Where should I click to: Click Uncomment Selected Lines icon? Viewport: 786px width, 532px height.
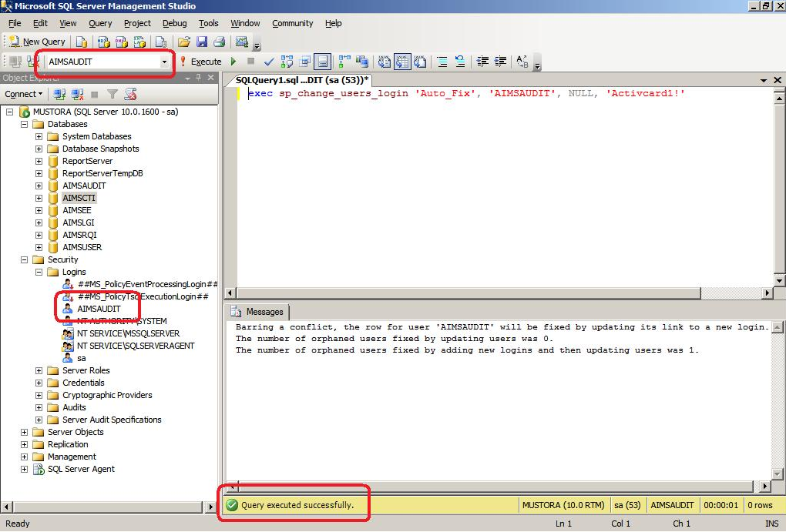click(460, 62)
